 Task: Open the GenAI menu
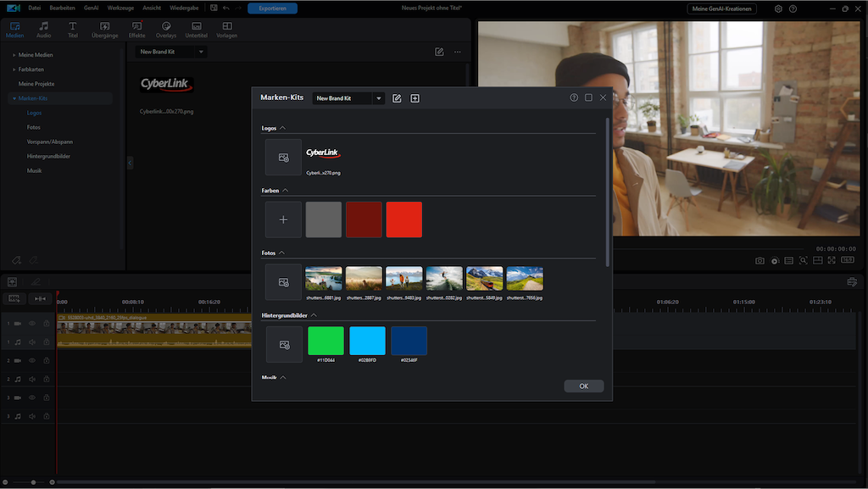[91, 8]
